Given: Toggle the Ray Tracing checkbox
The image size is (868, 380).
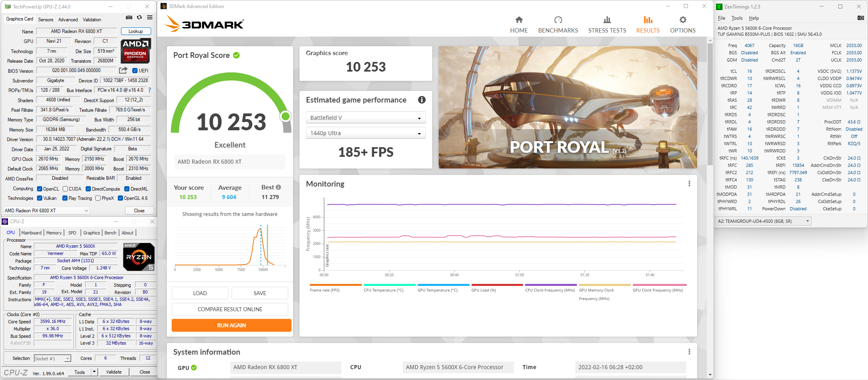Looking at the screenshot, I should click(65, 198).
